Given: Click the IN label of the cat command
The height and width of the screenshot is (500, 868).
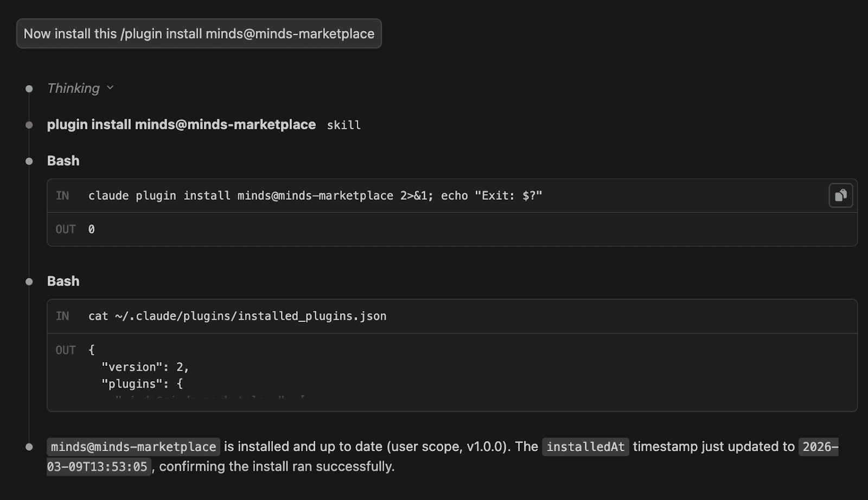Looking at the screenshot, I should (x=62, y=316).
